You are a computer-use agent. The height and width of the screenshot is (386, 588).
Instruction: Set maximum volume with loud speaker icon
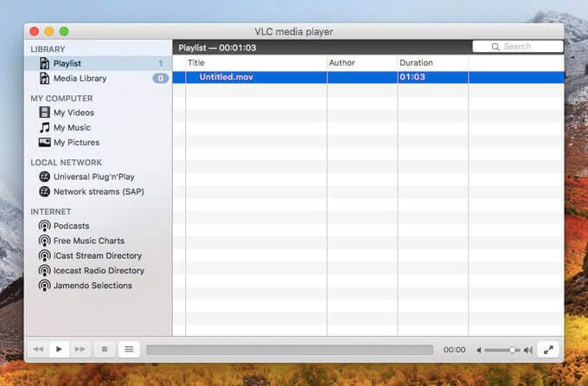[x=528, y=350]
